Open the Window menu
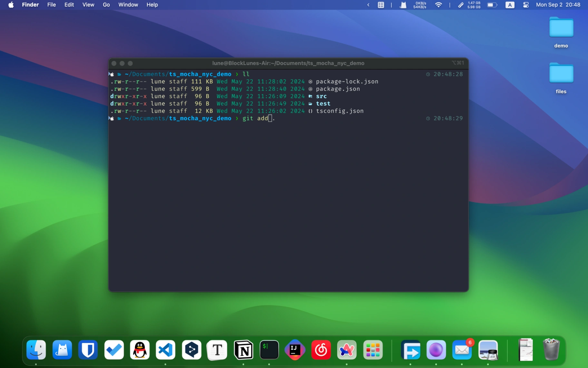 [x=128, y=5]
